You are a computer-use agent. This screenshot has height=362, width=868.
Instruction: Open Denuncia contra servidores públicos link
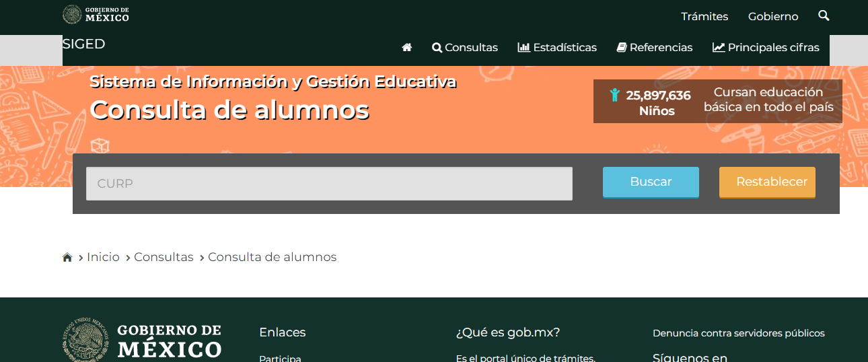pos(738,333)
